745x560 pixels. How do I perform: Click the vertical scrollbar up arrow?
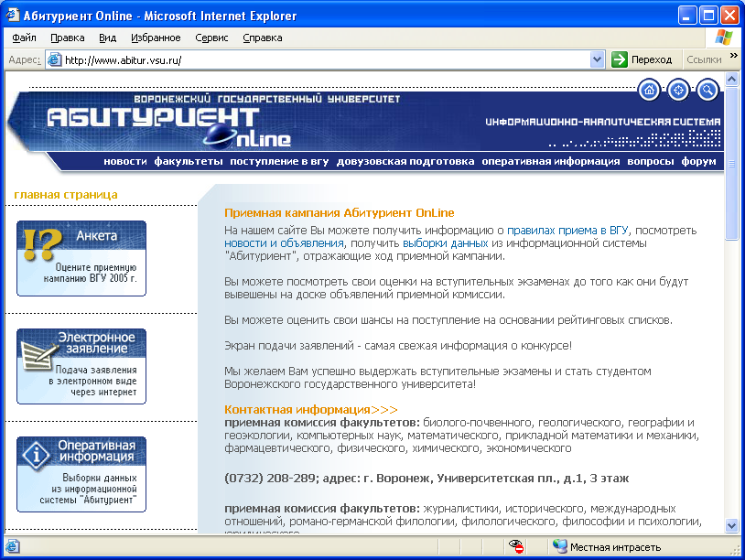731,79
